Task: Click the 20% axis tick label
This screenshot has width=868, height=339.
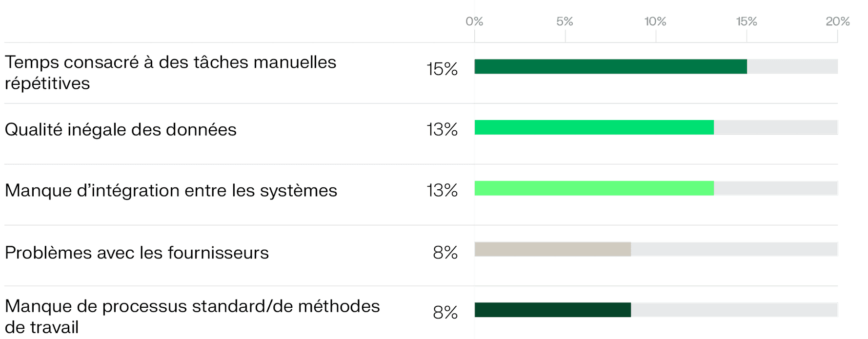Action: 838,21
